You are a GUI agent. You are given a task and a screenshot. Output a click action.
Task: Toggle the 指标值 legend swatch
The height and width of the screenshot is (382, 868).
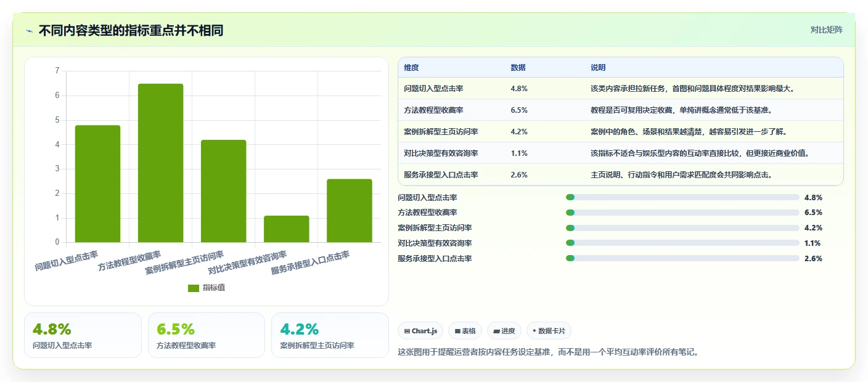[x=194, y=288]
